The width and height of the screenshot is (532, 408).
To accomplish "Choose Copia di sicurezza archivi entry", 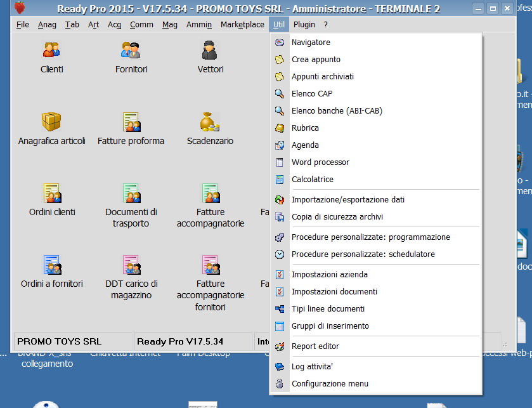I will (x=375, y=216).
